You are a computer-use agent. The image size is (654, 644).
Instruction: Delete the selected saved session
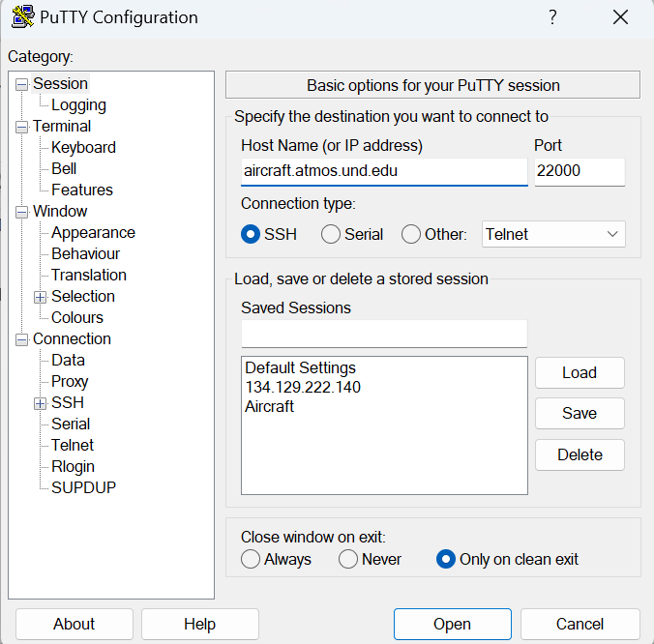[x=579, y=454]
